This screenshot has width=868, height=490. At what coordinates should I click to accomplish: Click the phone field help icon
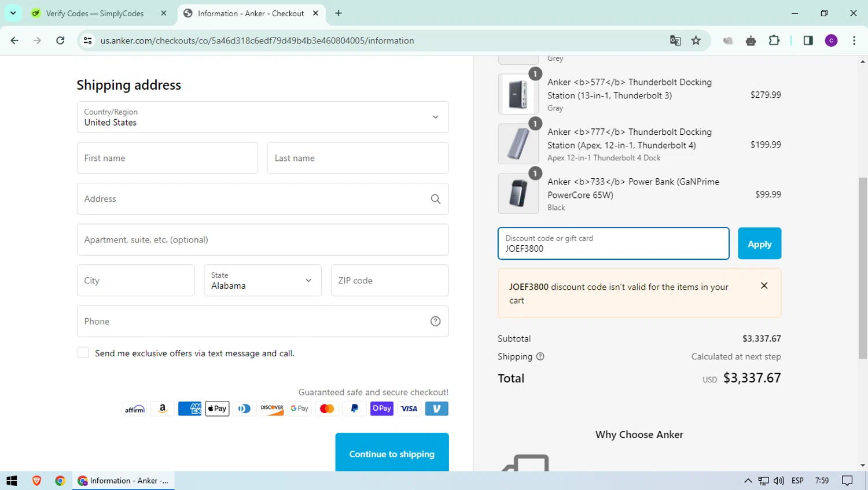coord(436,321)
